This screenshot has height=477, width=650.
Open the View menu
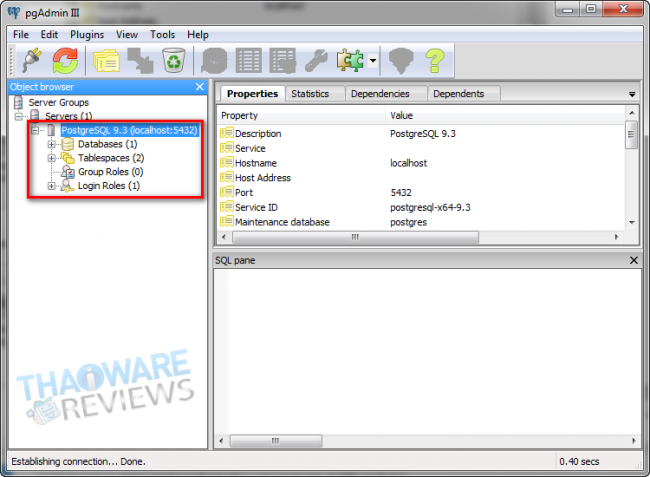tap(126, 34)
